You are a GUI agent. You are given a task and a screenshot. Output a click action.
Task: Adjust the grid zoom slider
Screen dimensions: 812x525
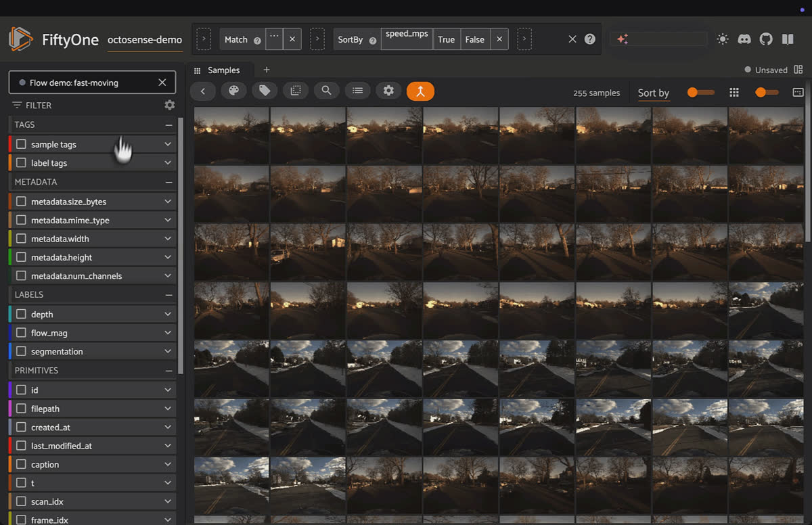767,92
